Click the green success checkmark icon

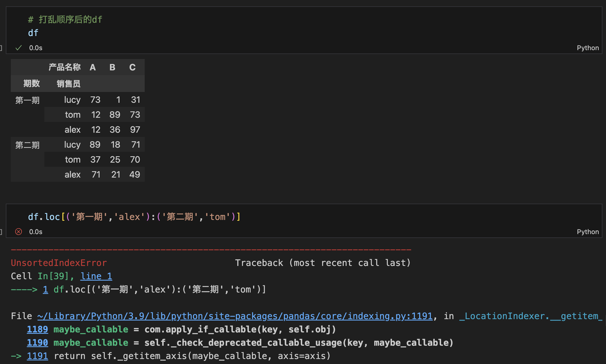(19, 48)
